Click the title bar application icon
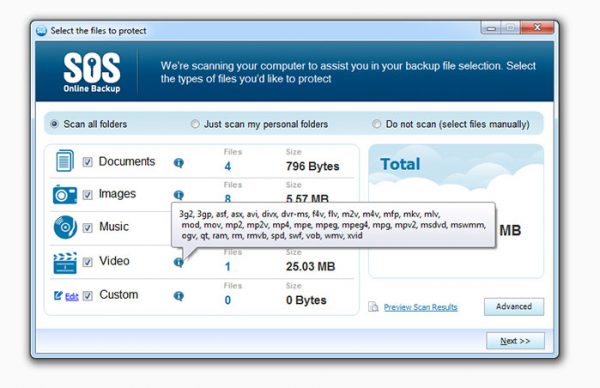600x388 pixels. [x=41, y=31]
